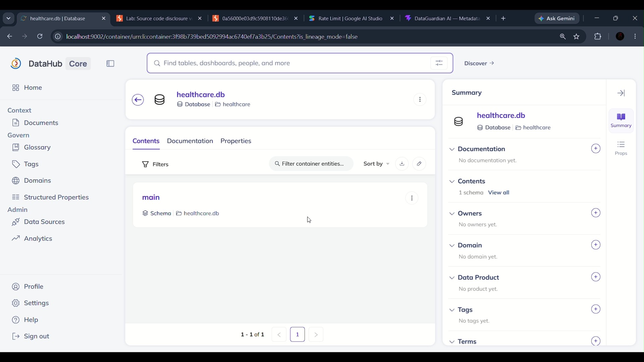Switch to the Contents tab
Image resolution: width=644 pixels, height=362 pixels.
[146, 141]
